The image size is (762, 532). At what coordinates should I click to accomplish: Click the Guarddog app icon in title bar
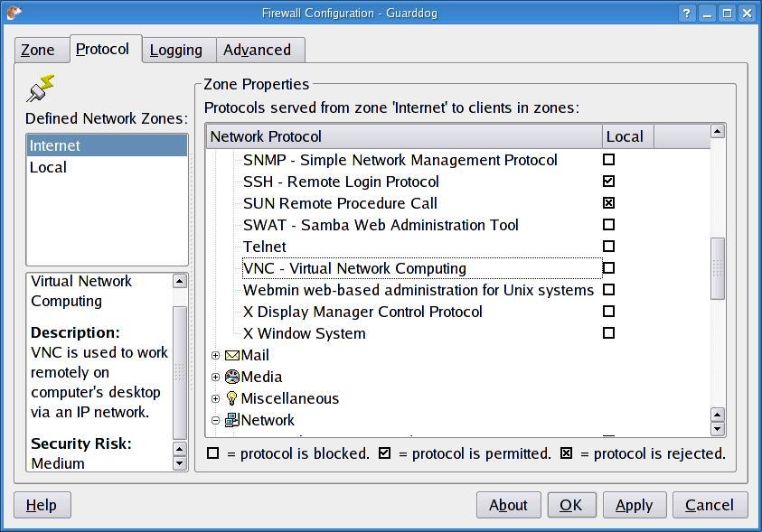[x=14, y=13]
